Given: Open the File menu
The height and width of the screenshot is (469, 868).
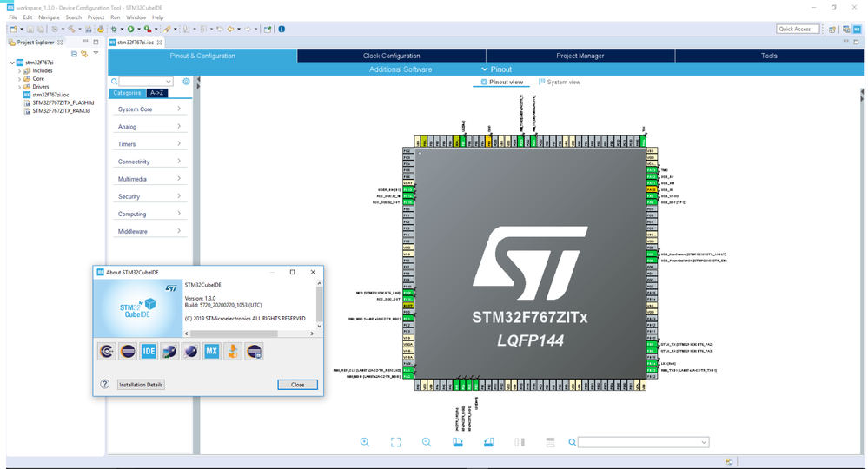Looking at the screenshot, I should click(13, 17).
